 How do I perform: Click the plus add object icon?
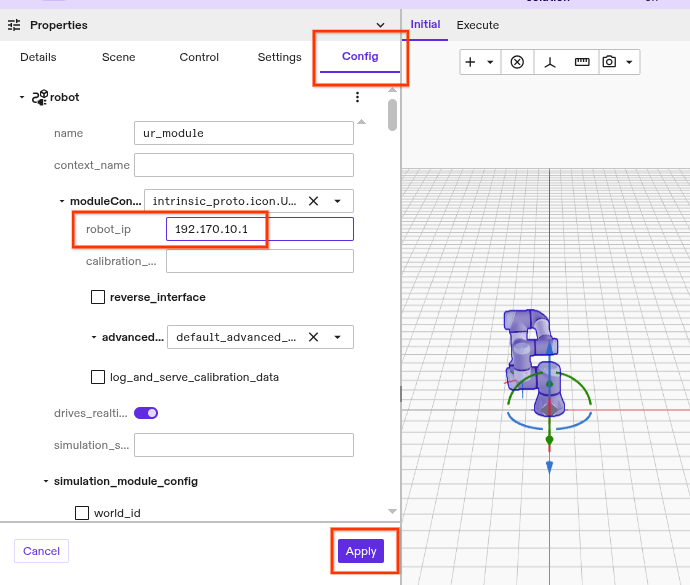tap(470, 62)
